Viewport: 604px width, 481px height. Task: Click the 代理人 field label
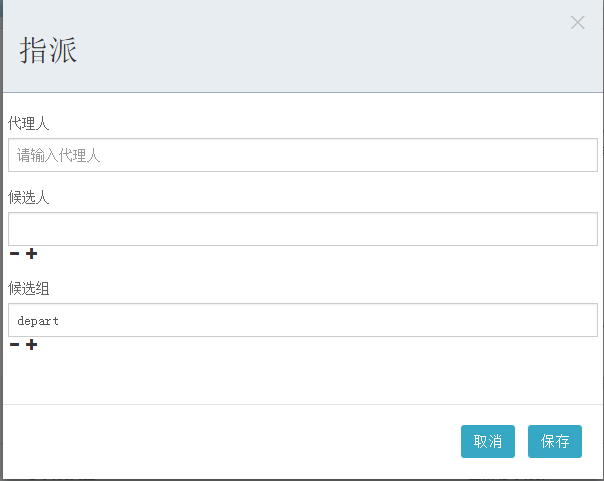29,123
